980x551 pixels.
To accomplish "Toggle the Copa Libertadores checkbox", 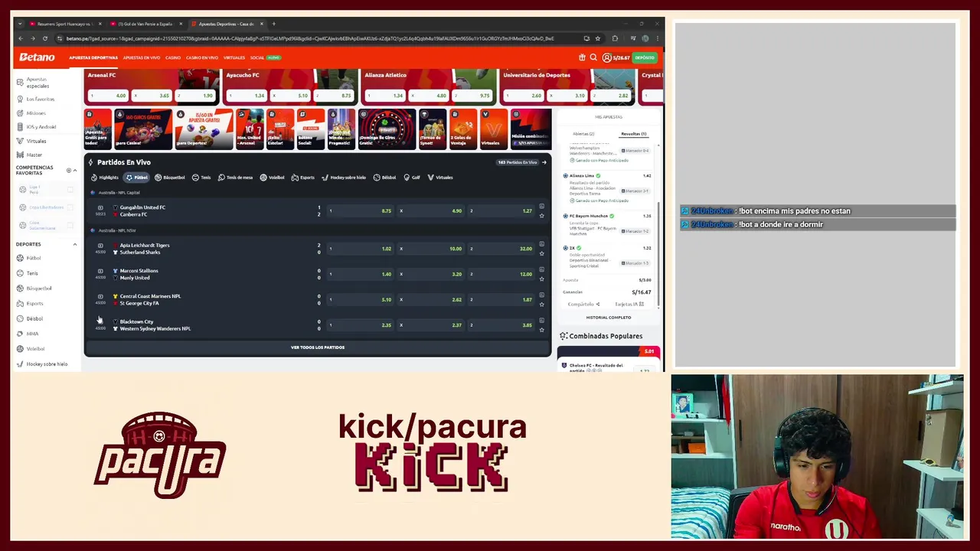I will 70,207.
